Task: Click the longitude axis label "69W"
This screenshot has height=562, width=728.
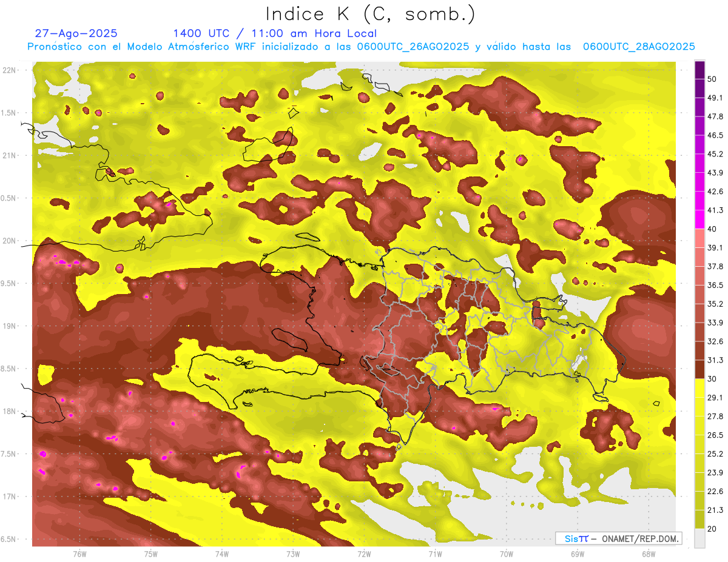Action: tap(577, 554)
